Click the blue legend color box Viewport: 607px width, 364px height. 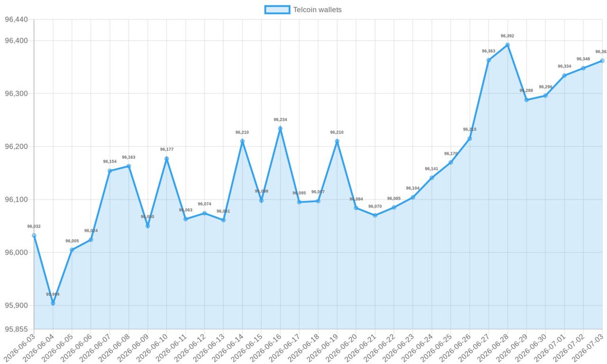(x=277, y=9)
